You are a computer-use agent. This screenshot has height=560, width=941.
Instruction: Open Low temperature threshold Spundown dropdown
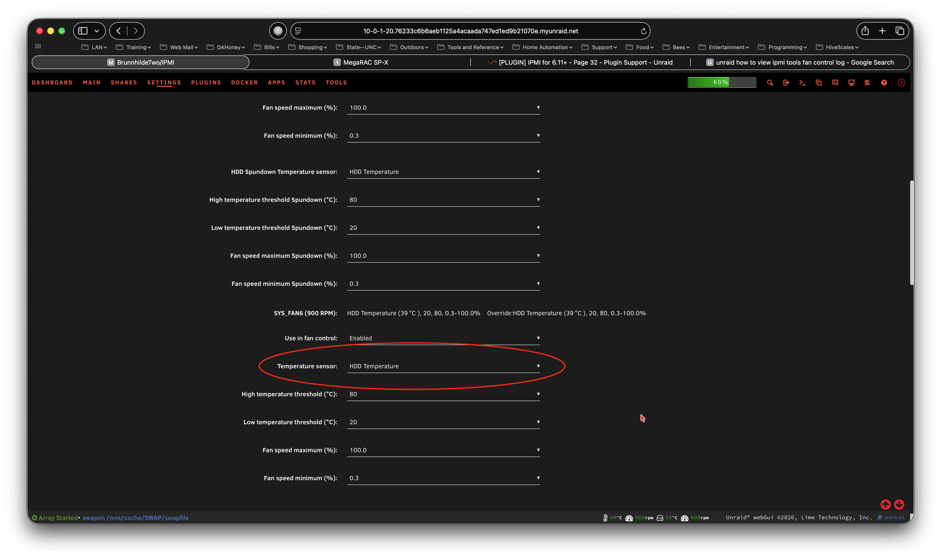[x=443, y=228]
